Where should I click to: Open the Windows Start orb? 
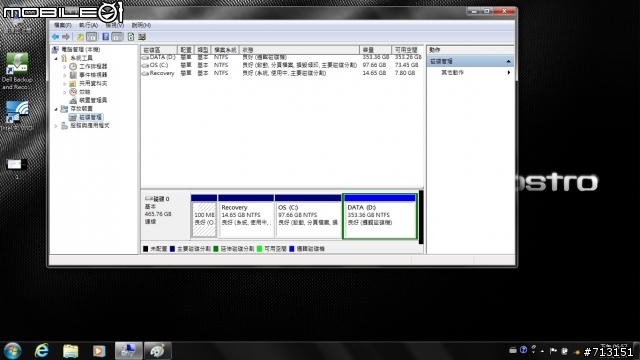click(13, 351)
